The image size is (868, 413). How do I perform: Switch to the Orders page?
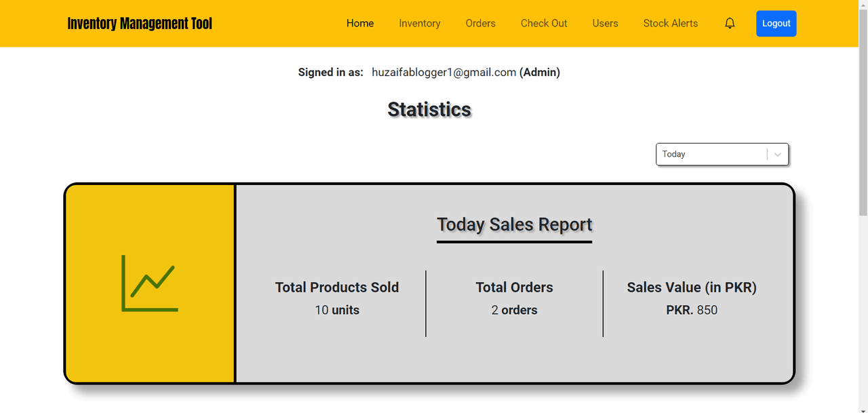481,23
